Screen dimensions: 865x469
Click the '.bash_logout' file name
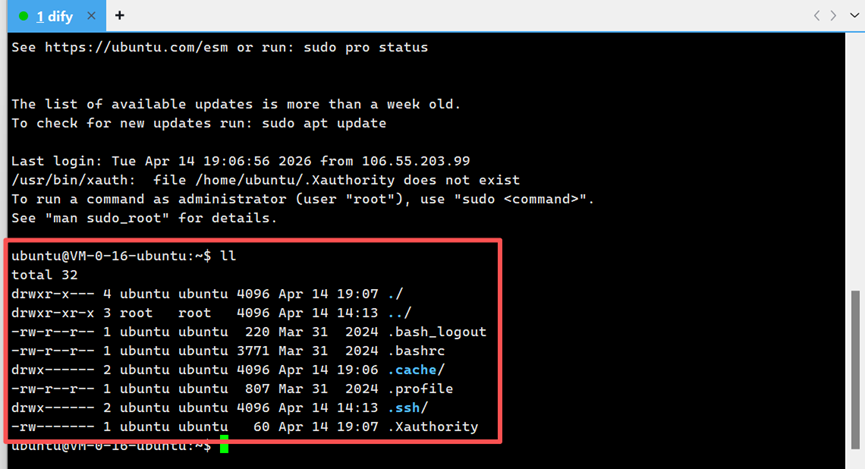(x=437, y=332)
